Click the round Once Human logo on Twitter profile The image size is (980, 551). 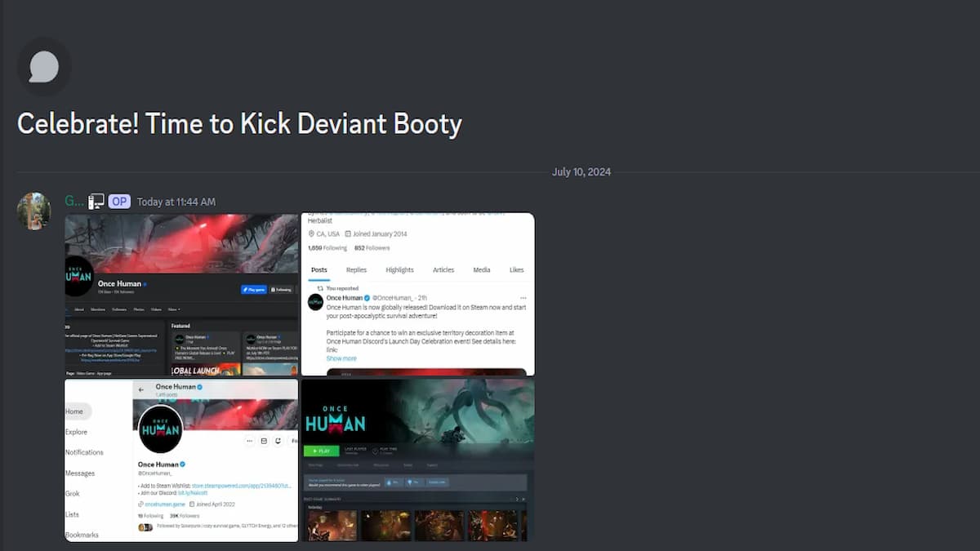[161, 429]
